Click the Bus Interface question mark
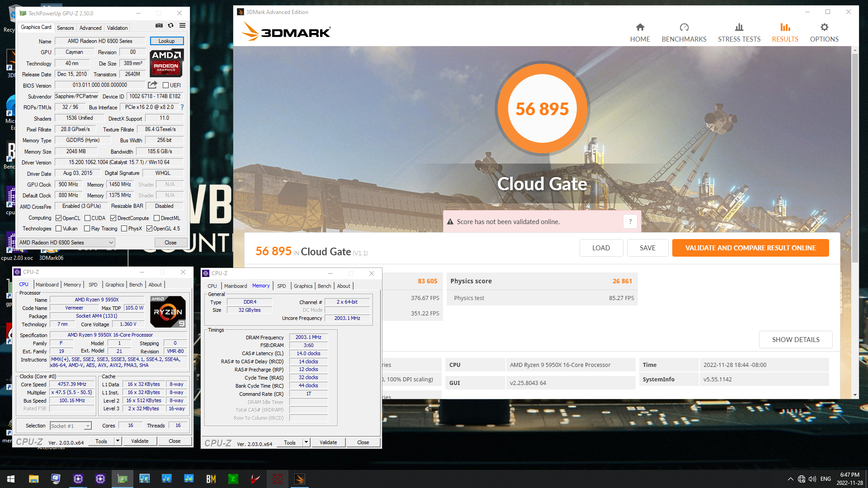The height and width of the screenshot is (488, 868). 182,107
